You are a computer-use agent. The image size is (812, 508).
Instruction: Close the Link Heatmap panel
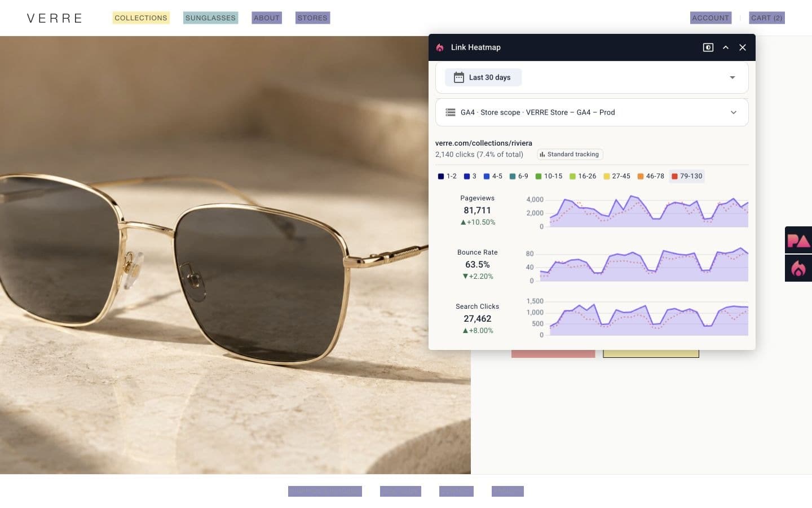tap(743, 47)
